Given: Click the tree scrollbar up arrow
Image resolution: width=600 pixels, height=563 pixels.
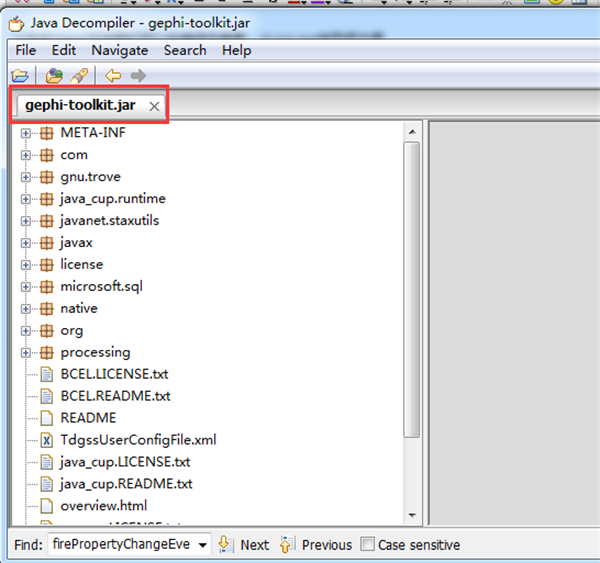Looking at the screenshot, I should 412,132.
